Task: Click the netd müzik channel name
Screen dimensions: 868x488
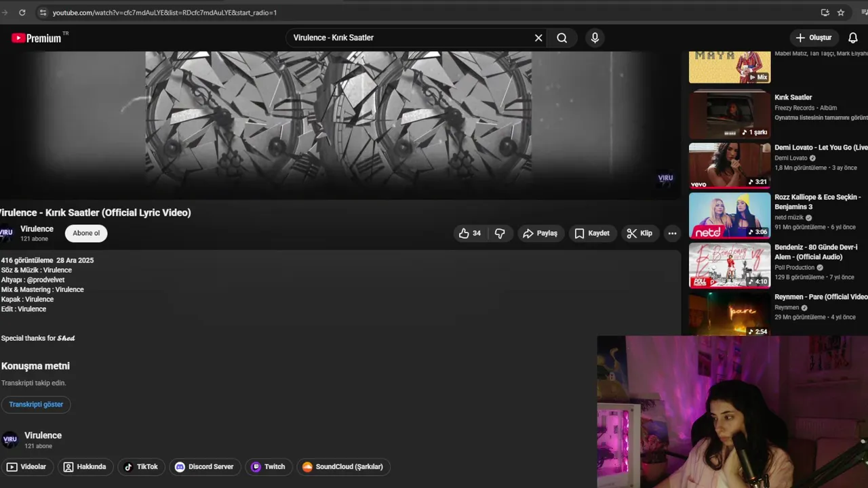Action: [x=789, y=218]
